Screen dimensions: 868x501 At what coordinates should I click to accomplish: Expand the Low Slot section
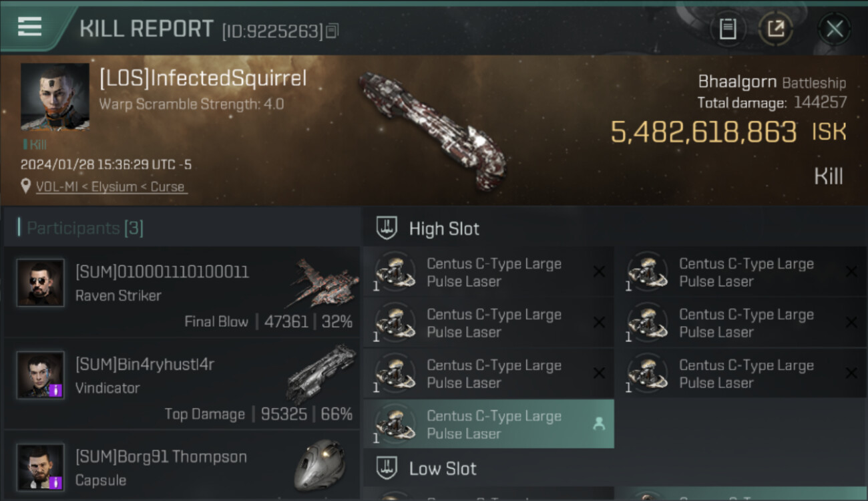443,468
